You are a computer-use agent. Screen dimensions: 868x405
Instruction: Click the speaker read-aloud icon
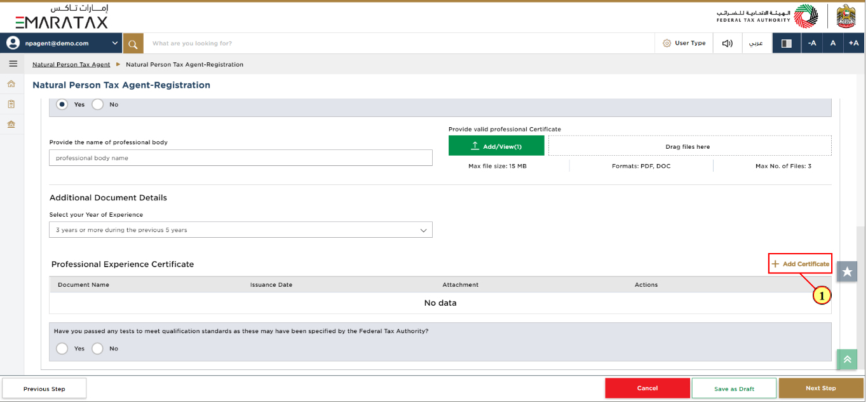727,43
